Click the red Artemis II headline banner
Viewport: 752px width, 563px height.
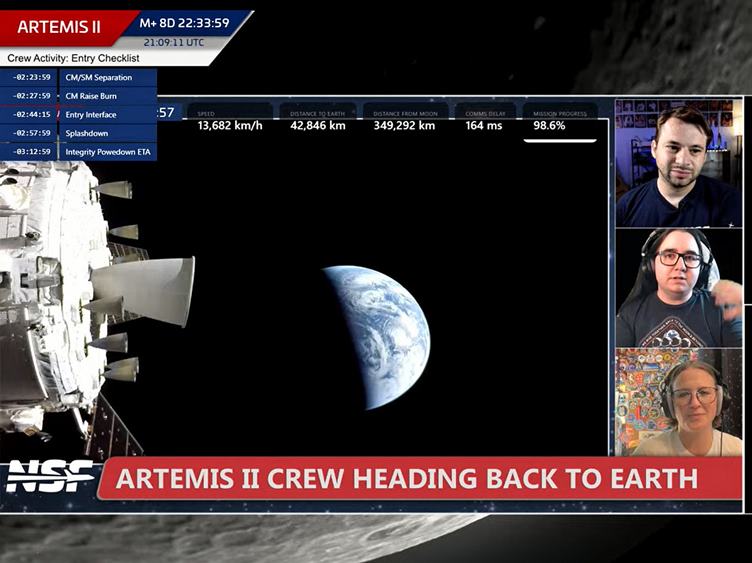pos(420,478)
